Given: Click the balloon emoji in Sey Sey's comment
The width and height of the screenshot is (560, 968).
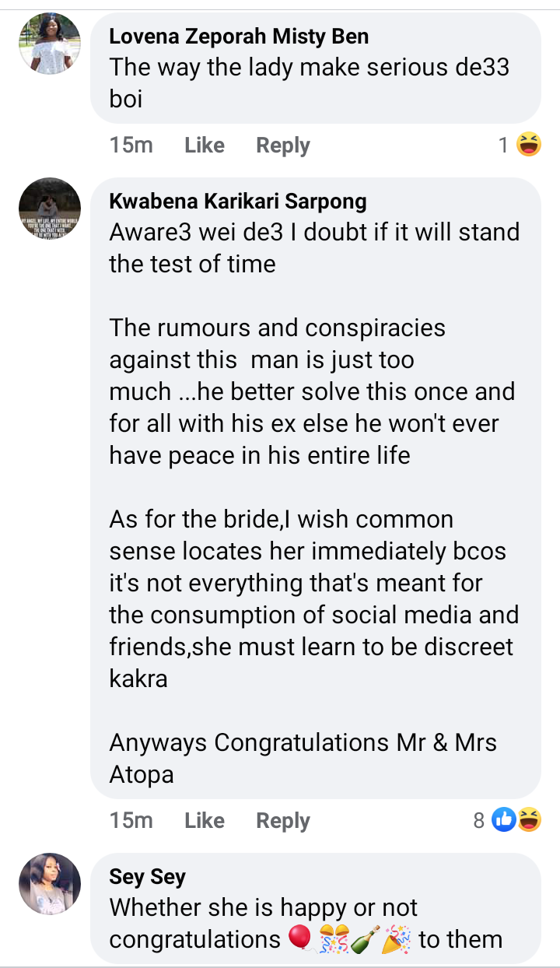Looking at the screenshot, I should [x=299, y=938].
